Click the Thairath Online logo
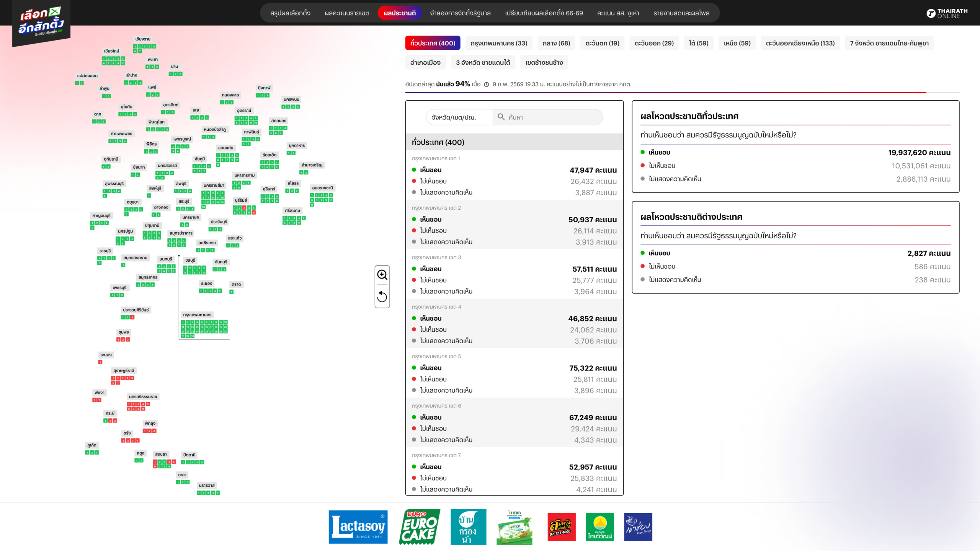The width and height of the screenshot is (980, 551). [x=947, y=13]
